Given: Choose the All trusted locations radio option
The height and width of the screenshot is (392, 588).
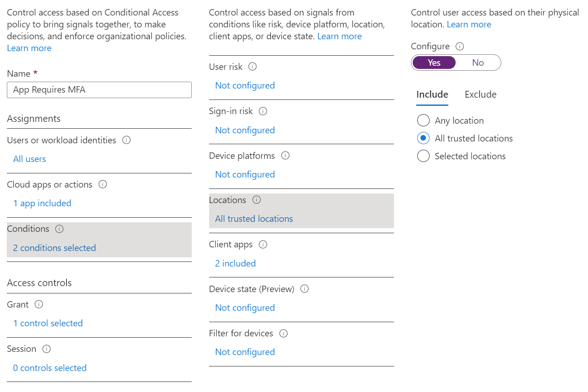Looking at the screenshot, I should click(423, 138).
